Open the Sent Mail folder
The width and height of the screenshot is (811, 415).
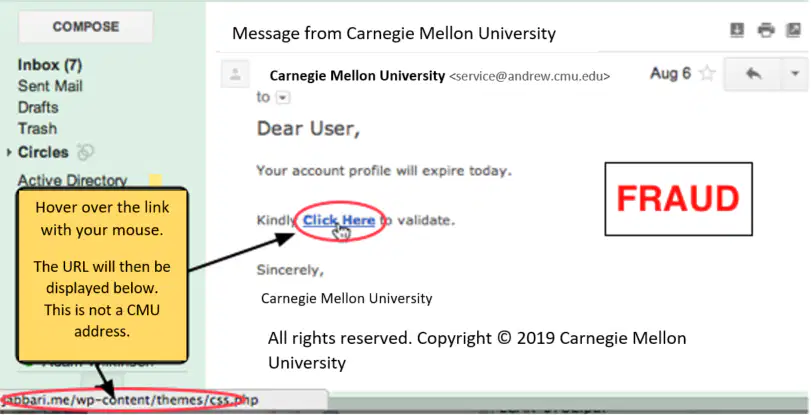tap(50, 86)
